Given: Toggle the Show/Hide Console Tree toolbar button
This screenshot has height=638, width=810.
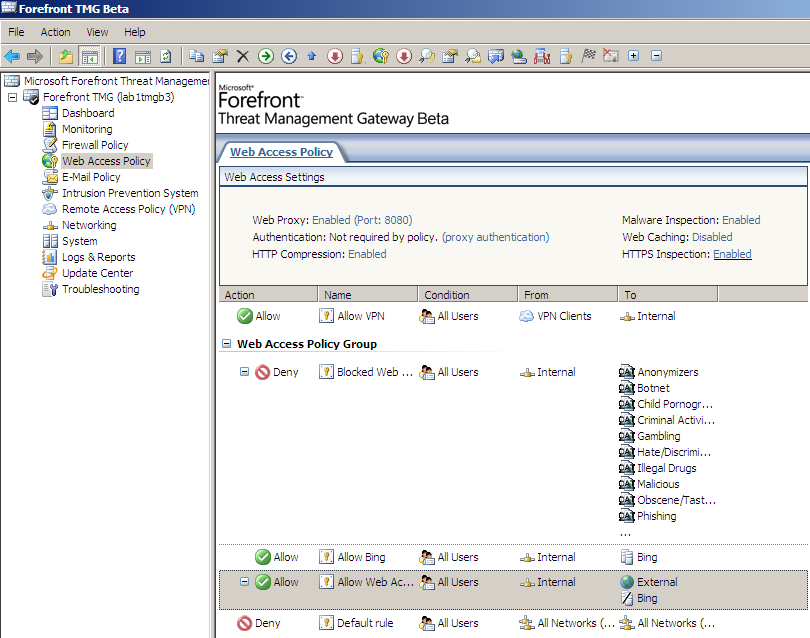Looking at the screenshot, I should 89,56.
